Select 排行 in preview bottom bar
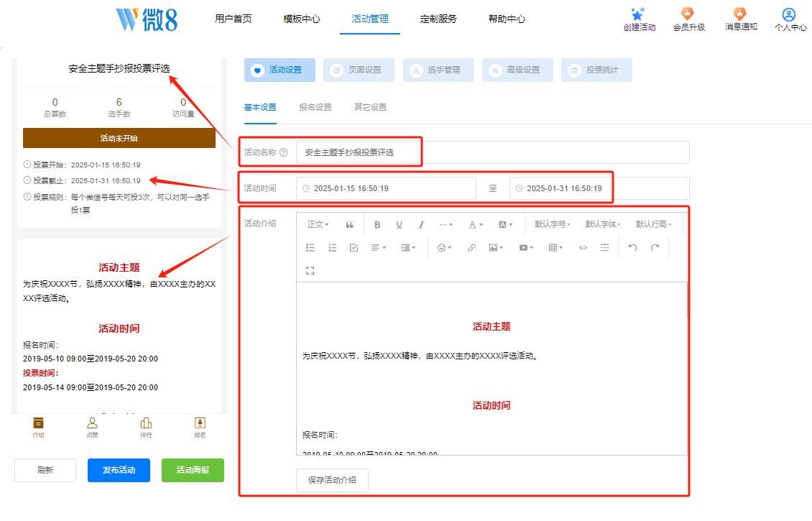This screenshot has height=521, width=812. pos(146,428)
